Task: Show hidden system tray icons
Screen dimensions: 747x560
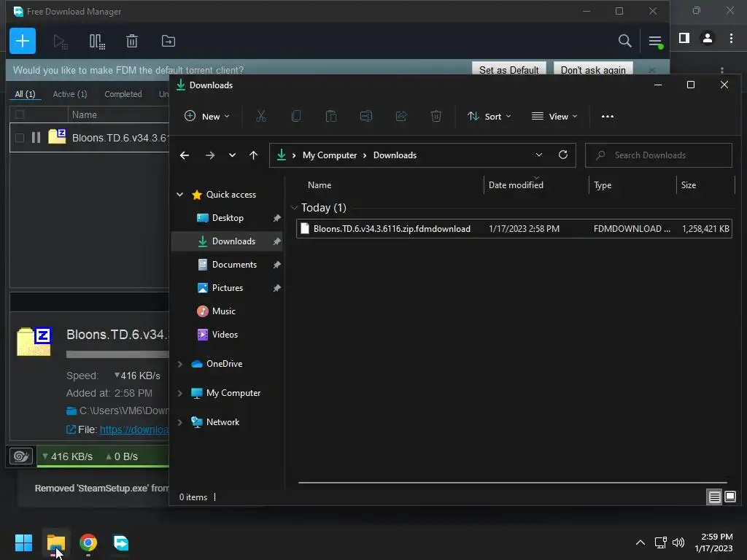Action: (640, 542)
